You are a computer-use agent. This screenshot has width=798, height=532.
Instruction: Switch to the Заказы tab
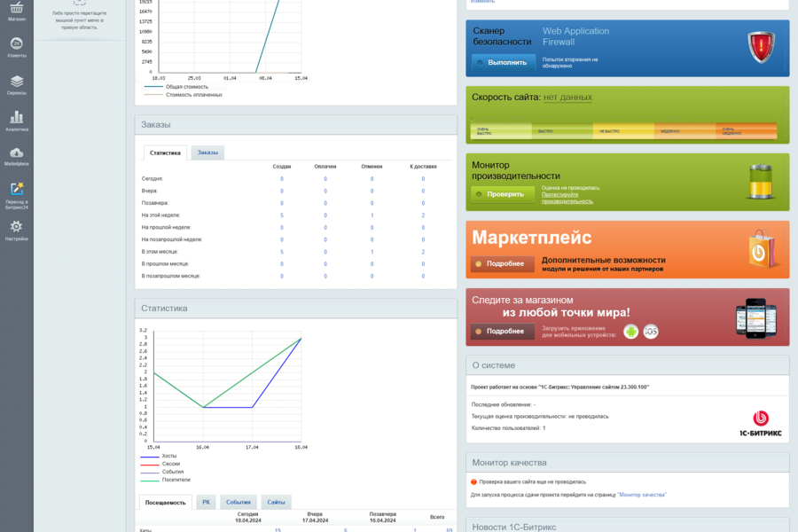point(207,153)
